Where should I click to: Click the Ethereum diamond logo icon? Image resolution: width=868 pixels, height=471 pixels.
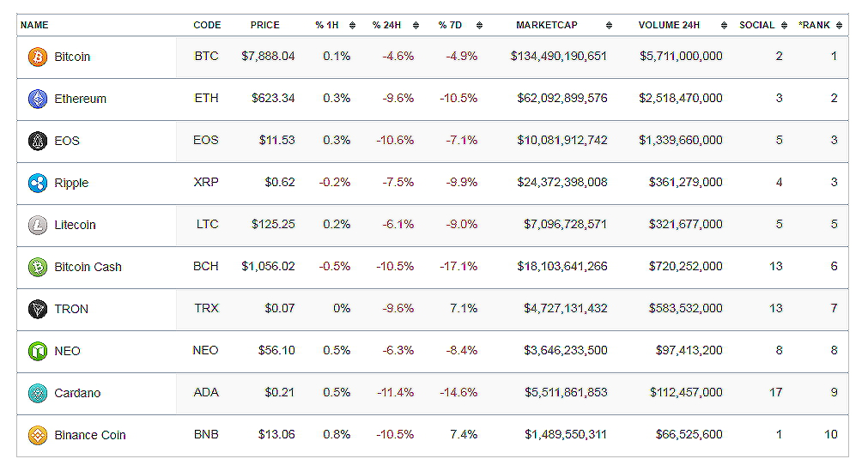pyautogui.click(x=38, y=99)
